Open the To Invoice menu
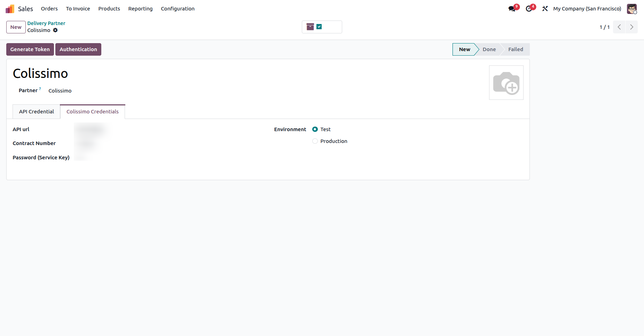 click(x=78, y=9)
